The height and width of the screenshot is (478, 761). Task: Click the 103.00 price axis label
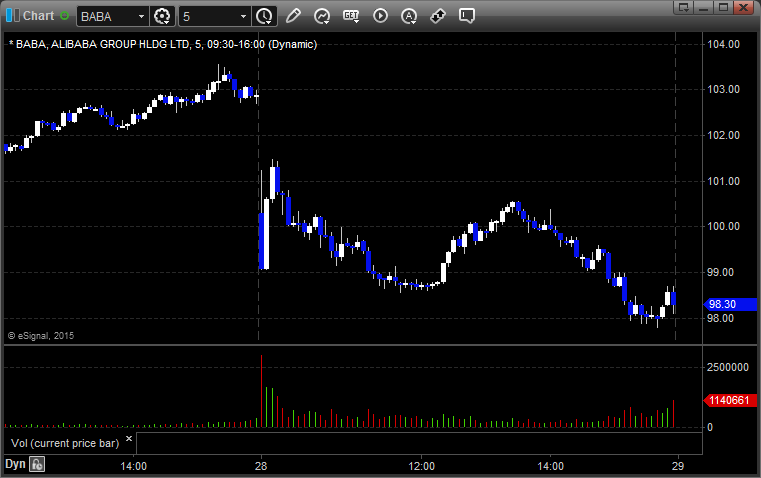click(724, 89)
